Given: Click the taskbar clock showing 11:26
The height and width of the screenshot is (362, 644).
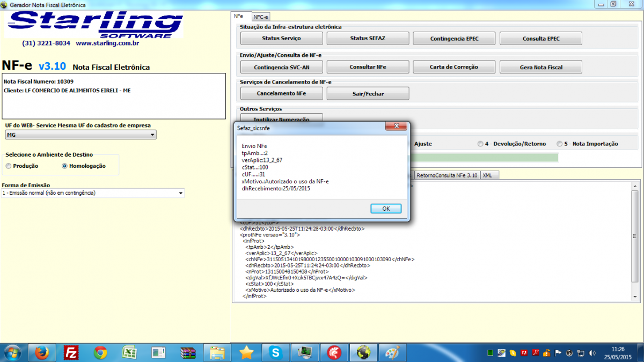Looking at the screenshot, I should coord(617,352).
